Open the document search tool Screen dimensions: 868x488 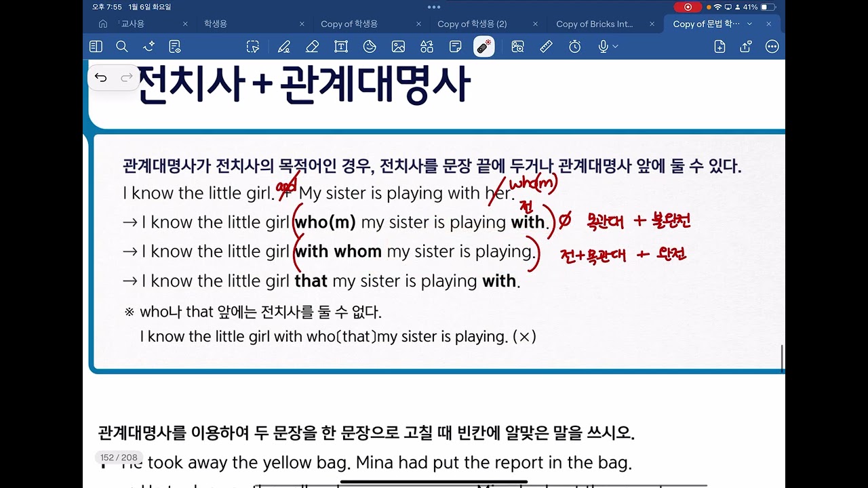(122, 47)
